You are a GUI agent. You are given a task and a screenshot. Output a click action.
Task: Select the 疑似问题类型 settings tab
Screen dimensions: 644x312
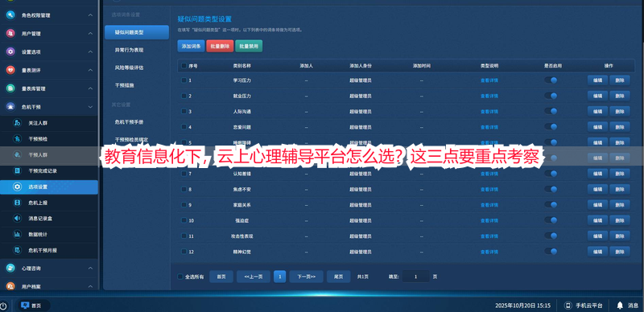point(137,32)
